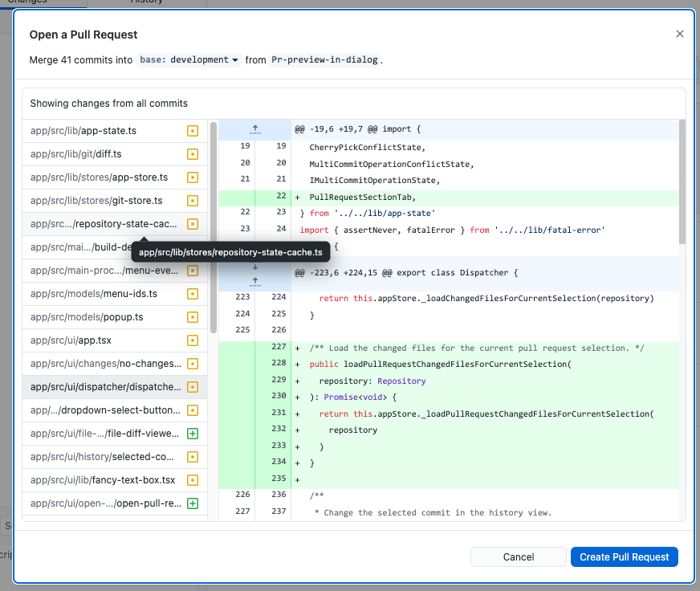Expand diff down before the -223,6 hunk

click(x=255, y=267)
